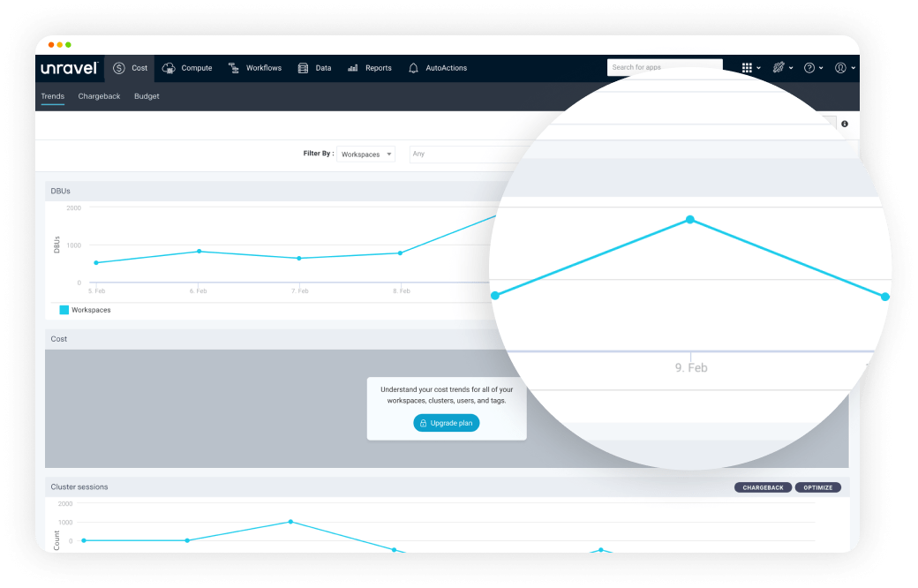Open the Cost menu label

click(139, 68)
